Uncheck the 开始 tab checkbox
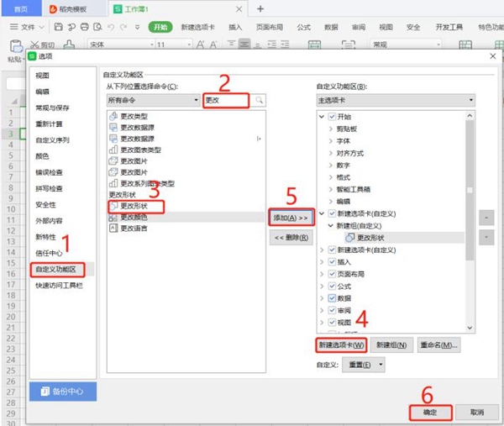 tap(331, 117)
